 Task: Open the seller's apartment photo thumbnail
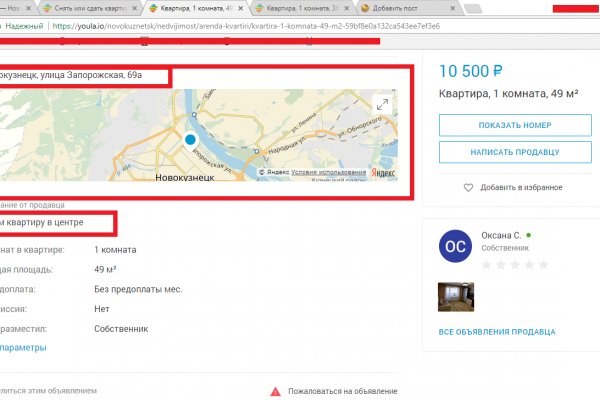(456, 297)
